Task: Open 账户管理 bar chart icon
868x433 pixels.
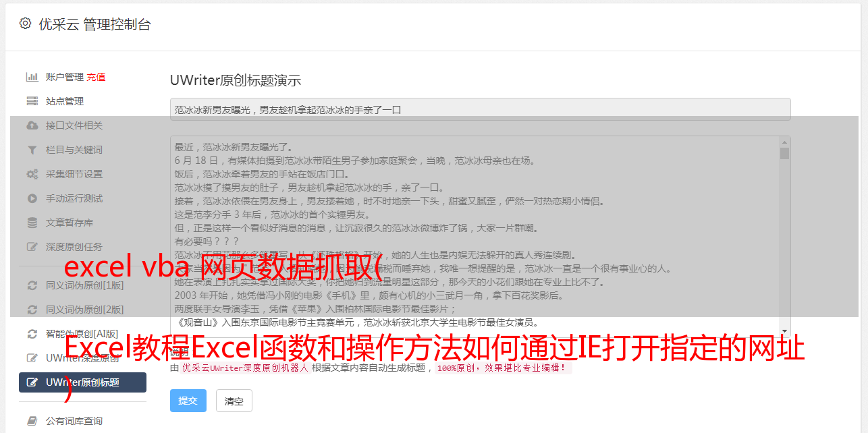Action: click(32, 77)
